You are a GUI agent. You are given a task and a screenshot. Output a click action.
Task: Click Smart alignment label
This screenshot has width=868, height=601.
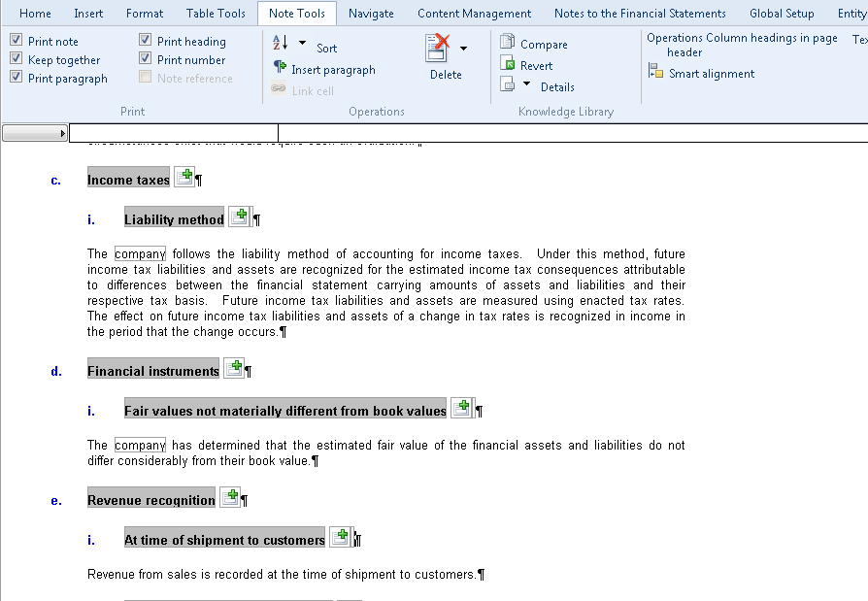(712, 74)
